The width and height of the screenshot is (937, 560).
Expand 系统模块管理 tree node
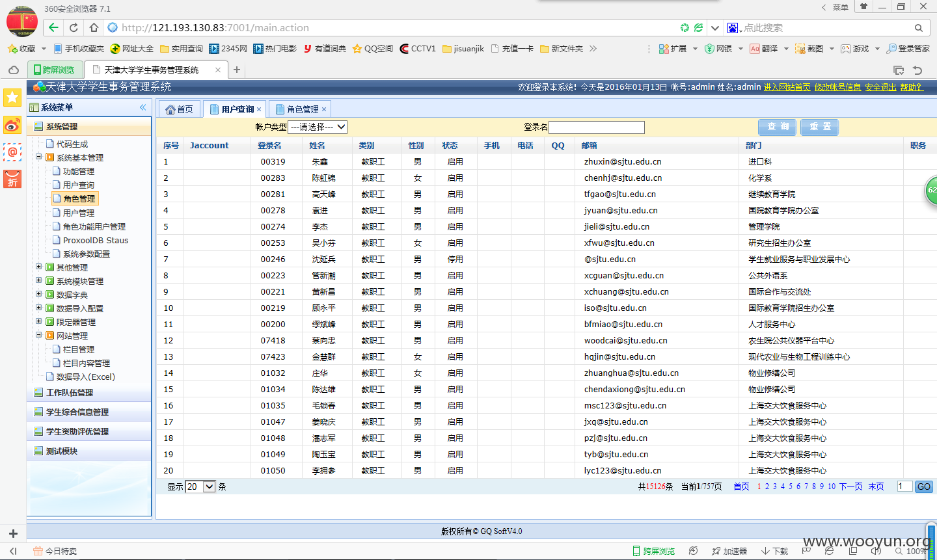click(38, 280)
